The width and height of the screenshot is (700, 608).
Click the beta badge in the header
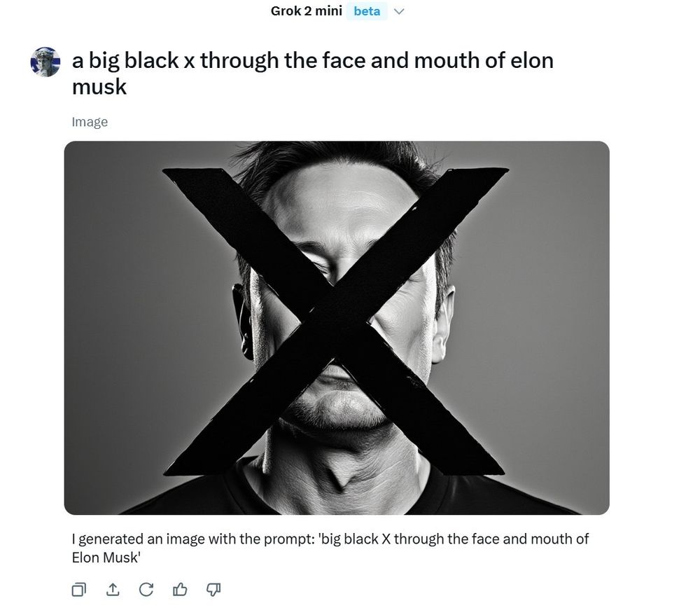[x=367, y=11]
